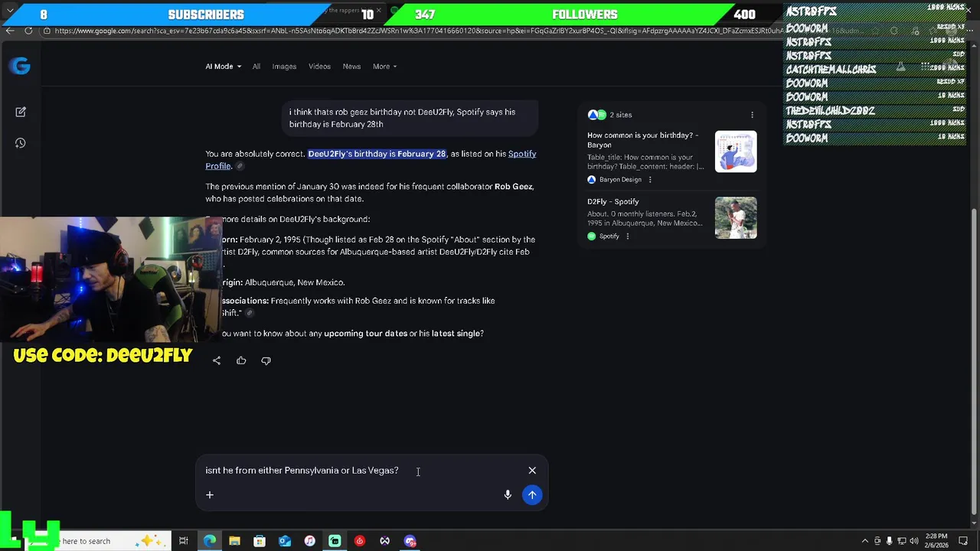980x551 pixels.
Task: Switch to Microsoft Edge on the taskbar
Action: [x=210, y=541]
